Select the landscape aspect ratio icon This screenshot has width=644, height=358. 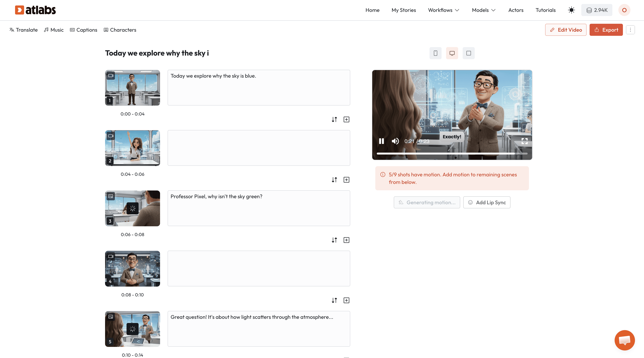coord(452,53)
